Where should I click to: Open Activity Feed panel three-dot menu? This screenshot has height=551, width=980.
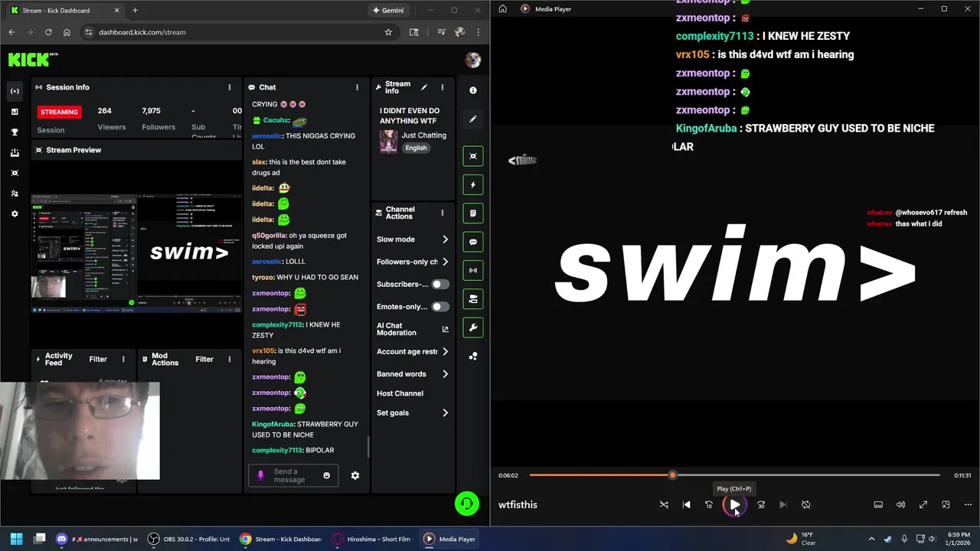[123, 359]
